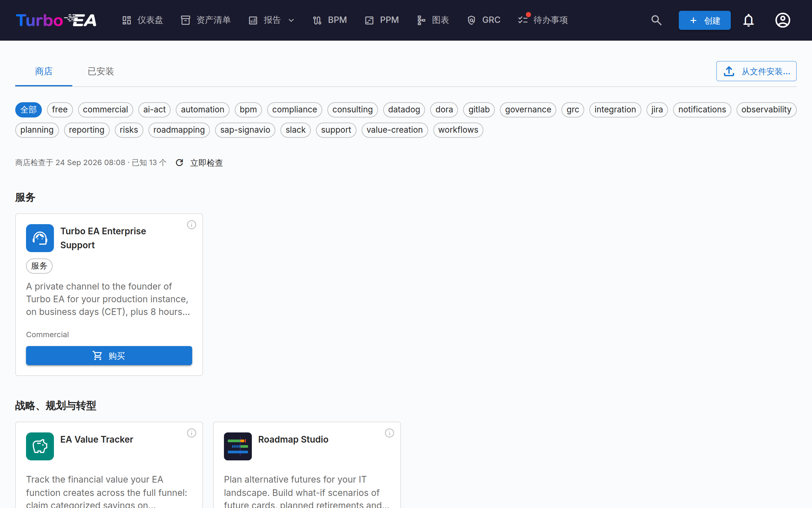Open 待办事项 todo list
This screenshot has width=812, height=508.
(x=543, y=20)
